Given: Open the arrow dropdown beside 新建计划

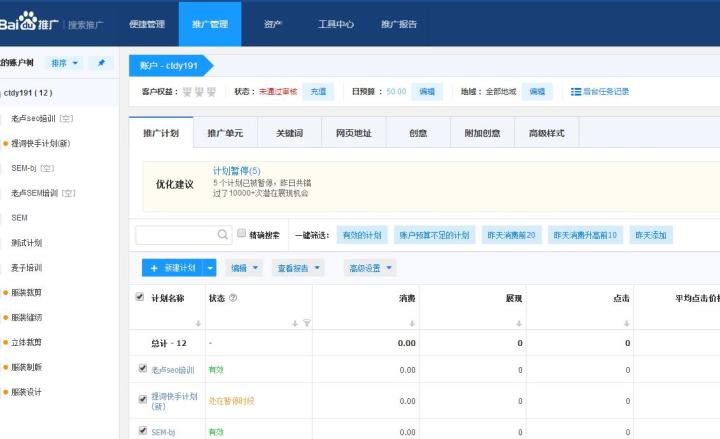Looking at the screenshot, I should [210, 268].
